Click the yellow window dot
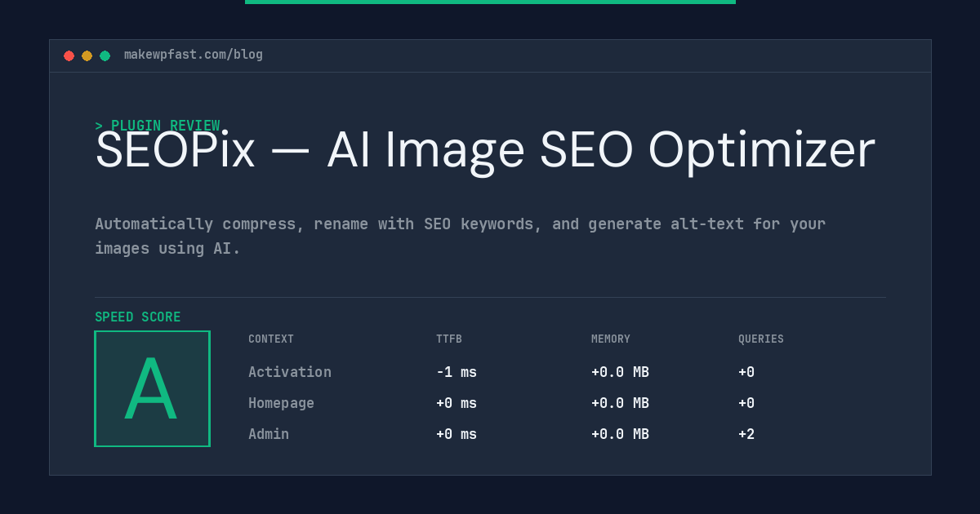The width and height of the screenshot is (980, 514). pyautogui.click(x=87, y=55)
